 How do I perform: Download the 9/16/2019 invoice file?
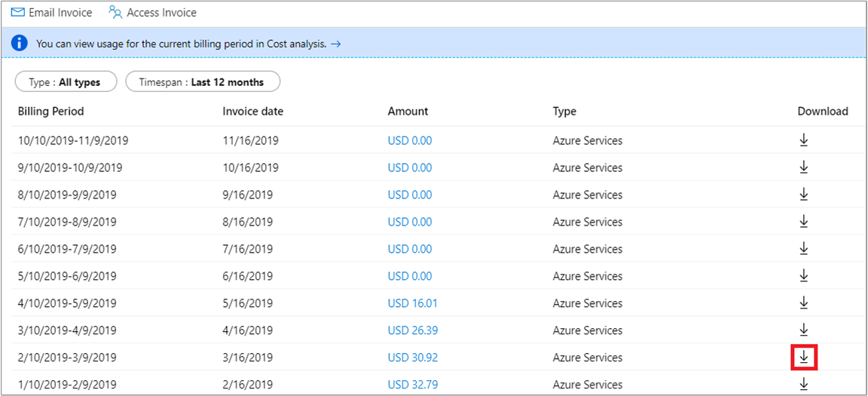(804, 195)
